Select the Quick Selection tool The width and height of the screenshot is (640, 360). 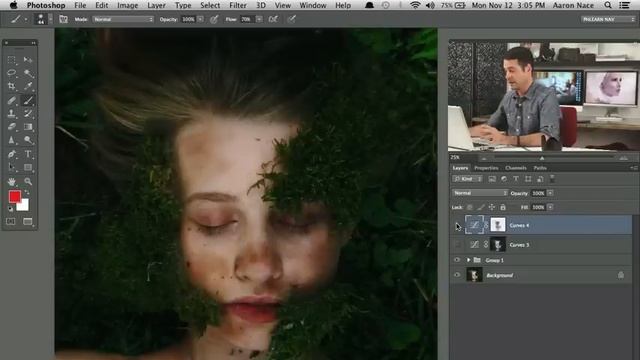(x=28, y=73)
